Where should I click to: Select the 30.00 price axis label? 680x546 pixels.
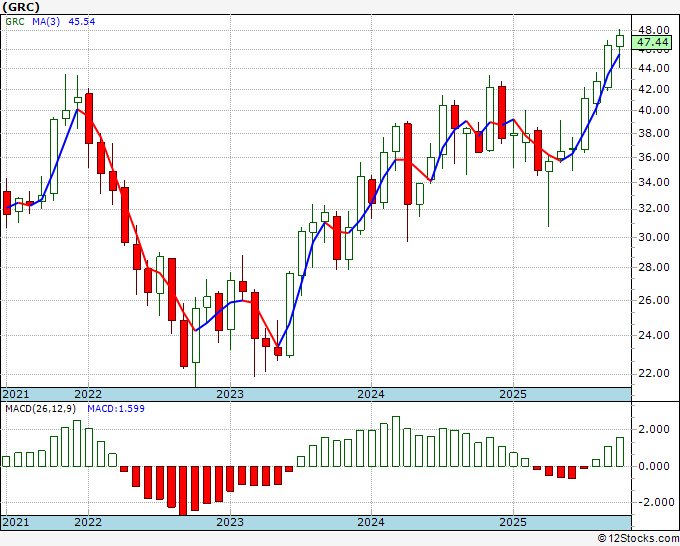[653, 237]
